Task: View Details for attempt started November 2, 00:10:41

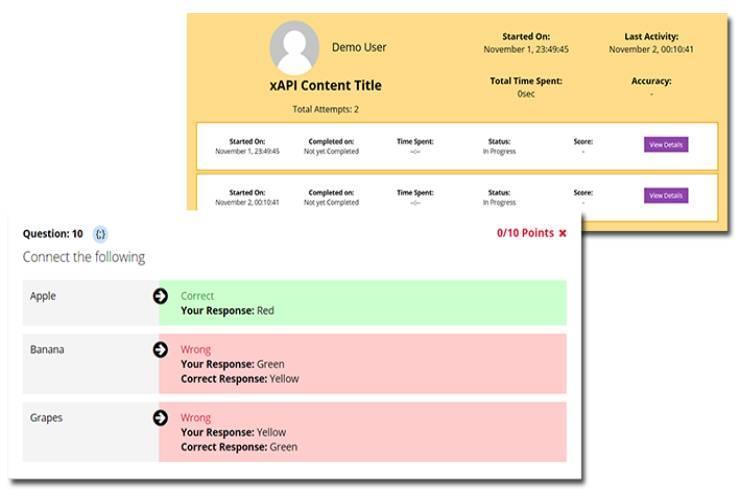Action: (666, 195)
